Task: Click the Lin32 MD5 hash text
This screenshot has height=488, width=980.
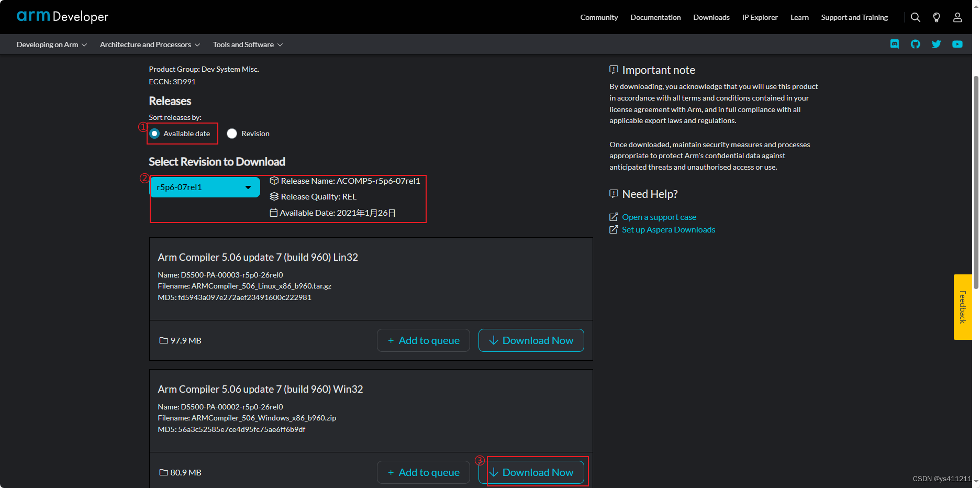Action: tap(235, 297)
